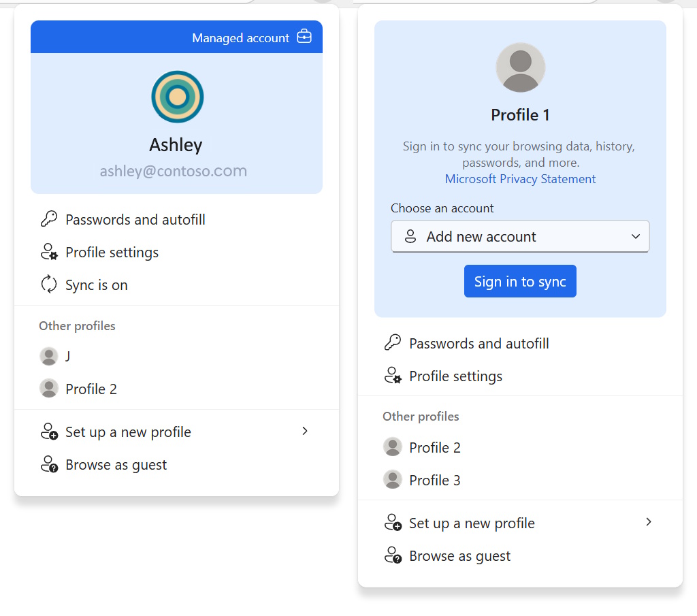Click the Profile 1 gray avatar picture
Image resolution: width=697 pixels, height=616 pixels.
pos(520,67)
